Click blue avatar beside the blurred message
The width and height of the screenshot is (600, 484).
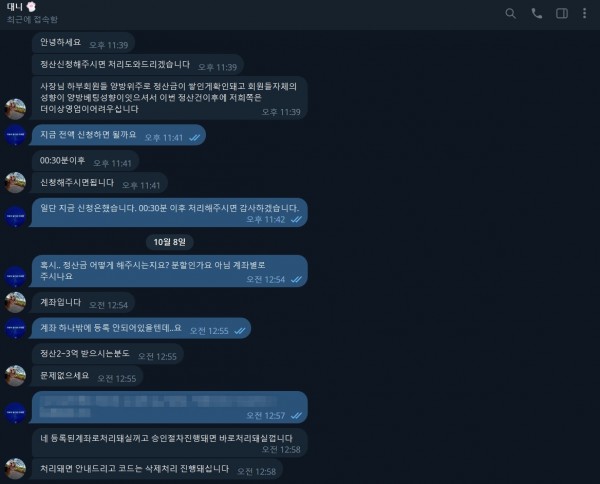[15, 412]
